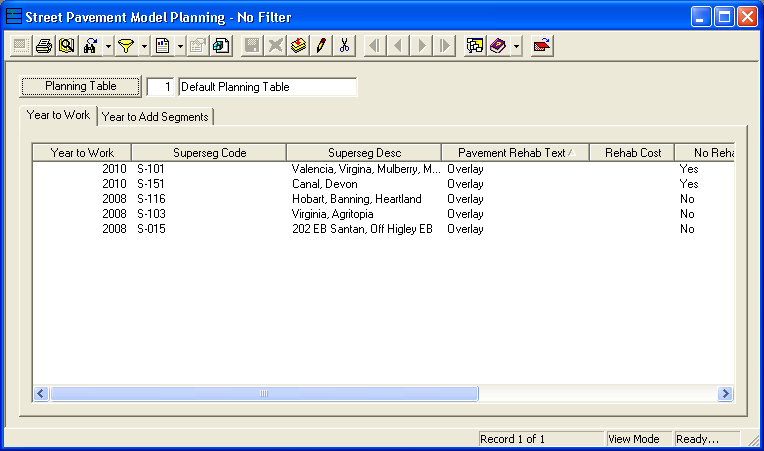The image size is (764, 451).
Task: Click Hobart, Banning, Heartland description cell
Action: click(357, 199)
